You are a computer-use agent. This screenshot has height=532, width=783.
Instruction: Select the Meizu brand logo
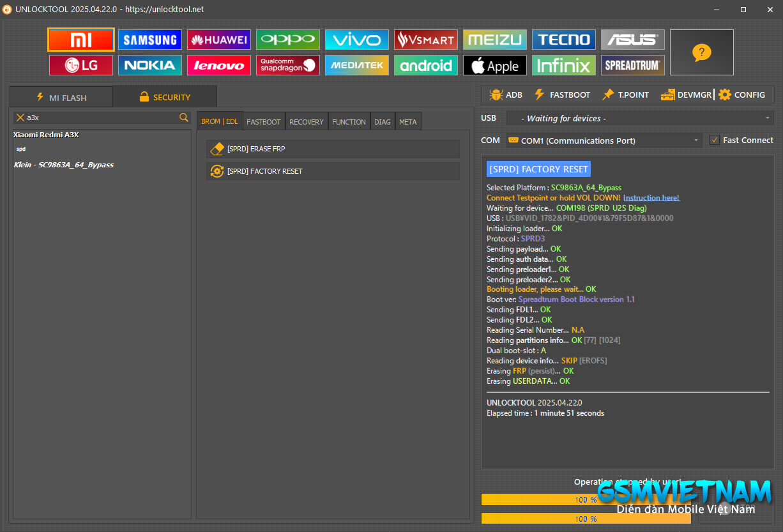click(495, 40)
